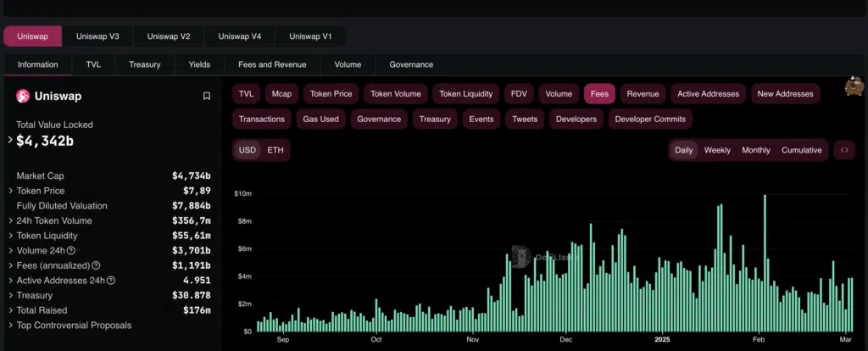Expand the Token Price row
The width and height of the screenshot is (868, 351).
point(10,191)
